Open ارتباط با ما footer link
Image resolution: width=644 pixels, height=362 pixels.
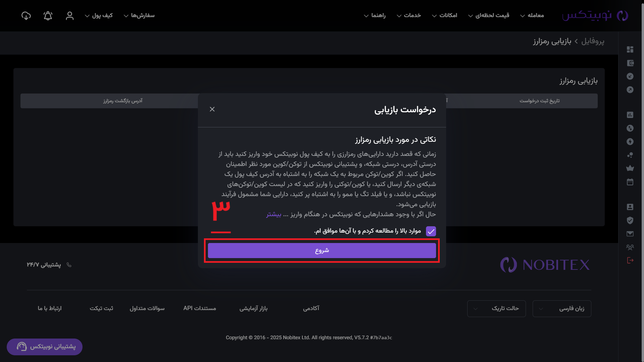coord(50,308)
